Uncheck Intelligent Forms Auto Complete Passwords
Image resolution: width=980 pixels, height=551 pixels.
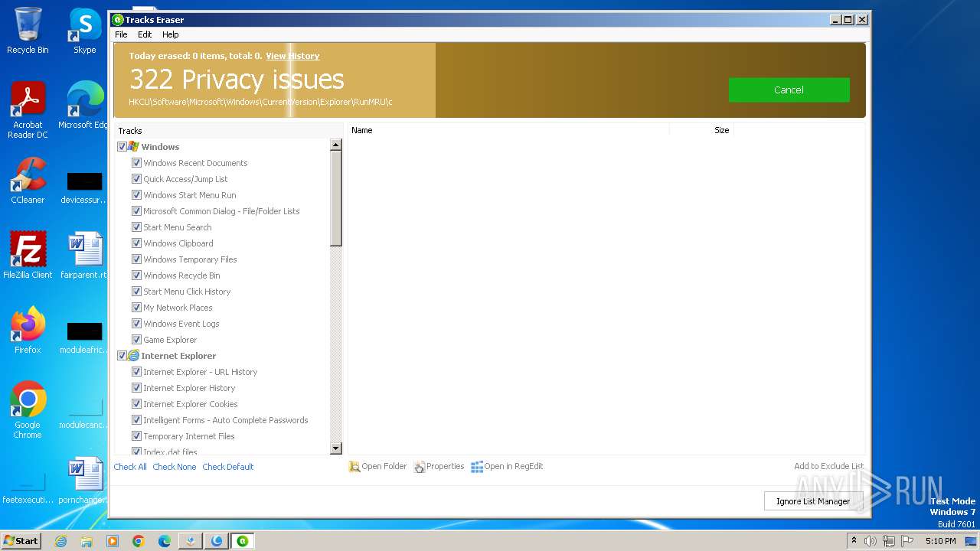136,420
